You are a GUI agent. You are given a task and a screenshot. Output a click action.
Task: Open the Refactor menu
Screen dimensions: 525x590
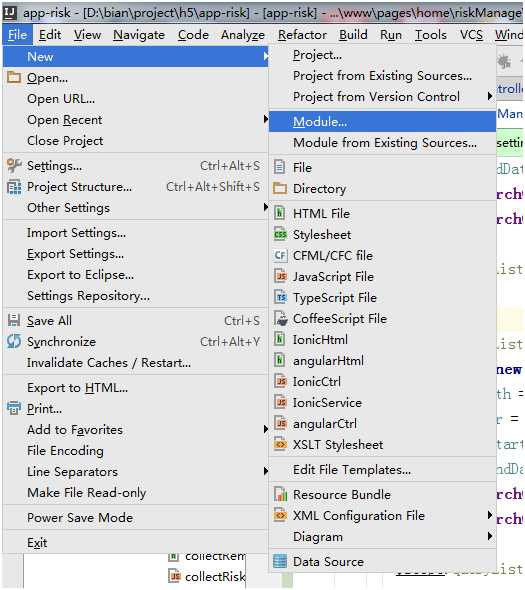(x=302, y=35)
